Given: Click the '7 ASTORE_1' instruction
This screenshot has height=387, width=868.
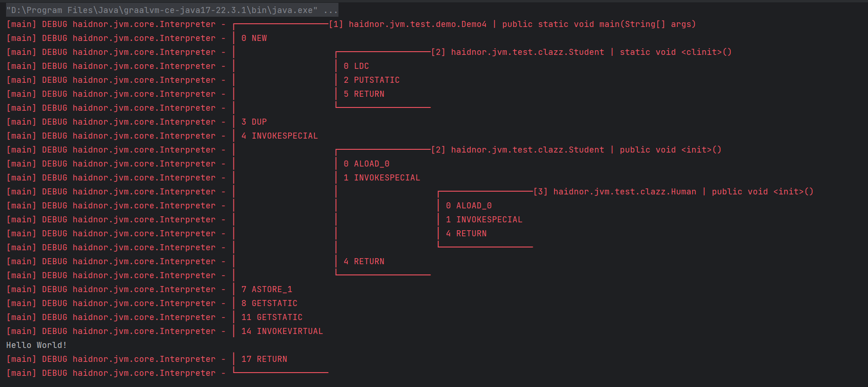Looking at the screenshot, I should (267, 289).
